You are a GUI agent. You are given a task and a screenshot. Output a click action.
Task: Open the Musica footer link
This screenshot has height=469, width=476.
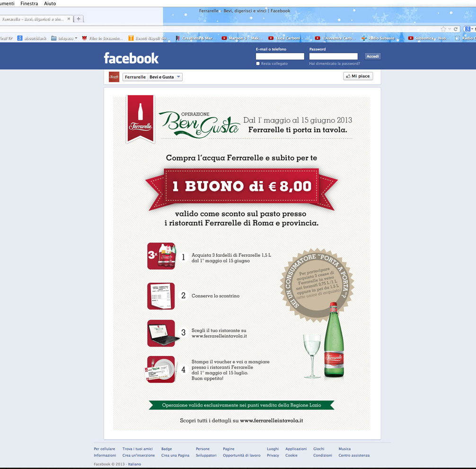[x=344, y=449]
